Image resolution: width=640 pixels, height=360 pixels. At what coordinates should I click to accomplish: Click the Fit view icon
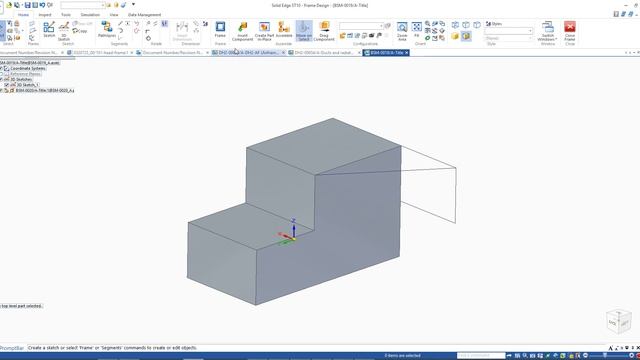tap(416, 29)
